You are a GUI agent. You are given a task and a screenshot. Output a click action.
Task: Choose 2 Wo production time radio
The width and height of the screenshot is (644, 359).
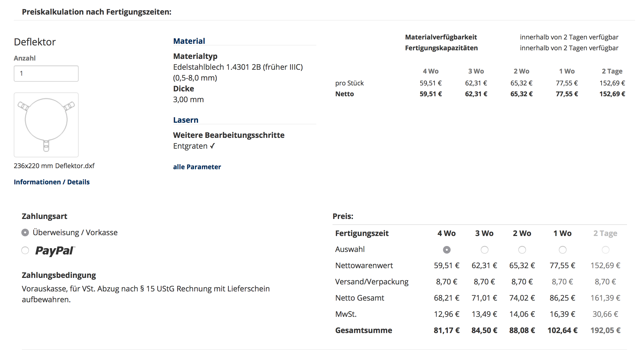point(522,250)
